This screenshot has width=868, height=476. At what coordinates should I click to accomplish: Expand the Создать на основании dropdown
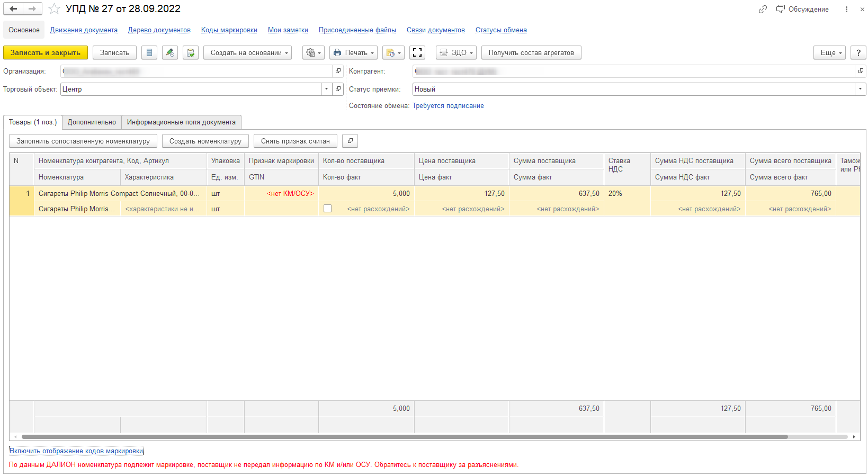pos(247,53)
